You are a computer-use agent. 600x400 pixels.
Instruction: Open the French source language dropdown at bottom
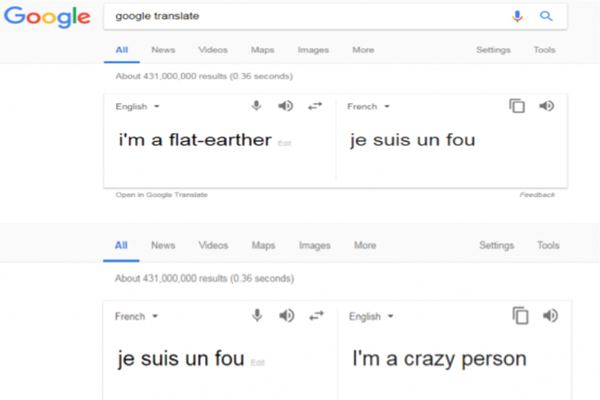(136, 316)
